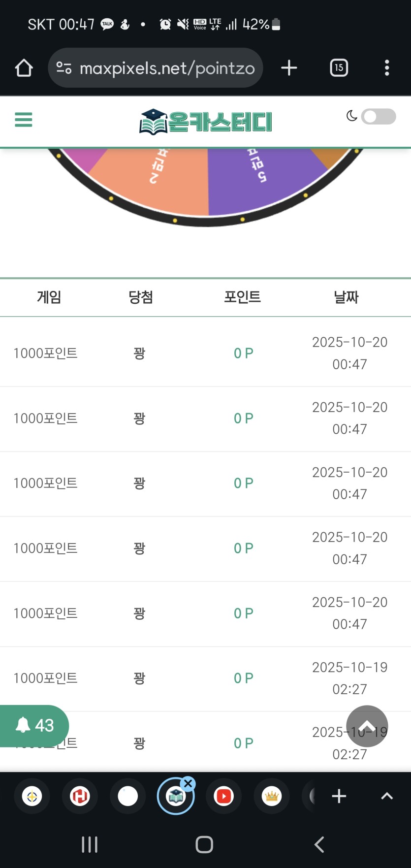This screenshot has height=868, width=411.
Task: Open the notification bell with 43 alerts
Action: pyautogui.click(x=34, y=725)
